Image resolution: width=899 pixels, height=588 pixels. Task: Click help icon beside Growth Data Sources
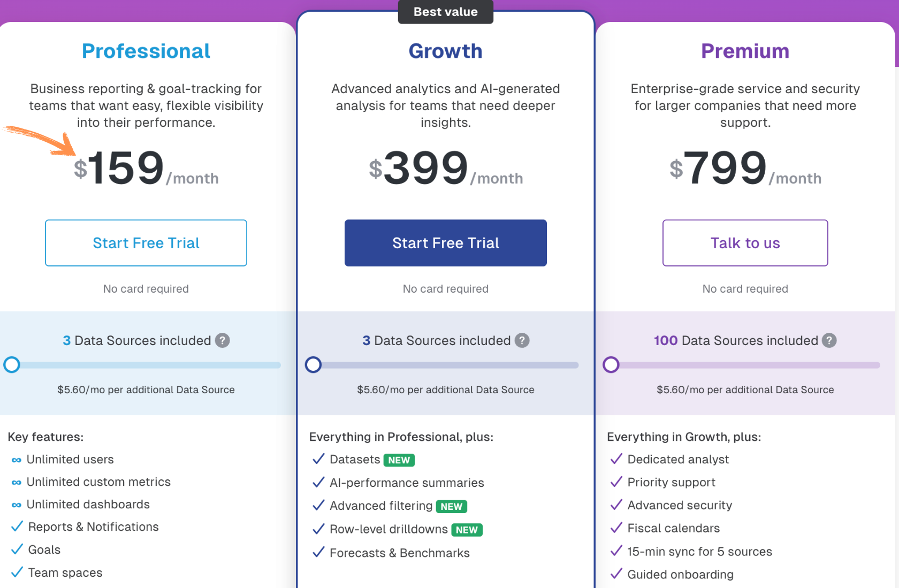point(522,340)
